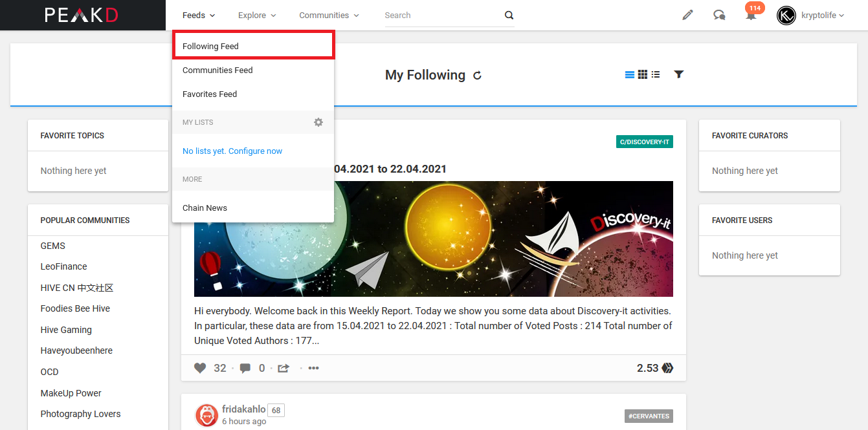The height and width of the screenshot is (430, 868).
Task: Open OCD community
Action: [x=50, y=372]
